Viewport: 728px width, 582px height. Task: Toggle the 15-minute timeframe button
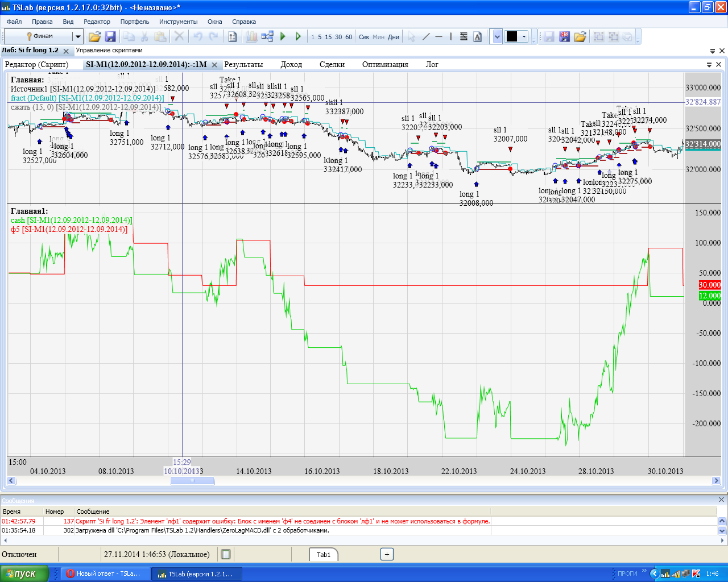(x=328, y=37)
